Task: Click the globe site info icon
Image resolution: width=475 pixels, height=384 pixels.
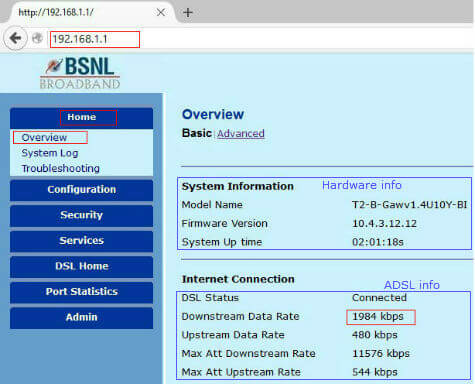Action: click(x=37, y=38)
